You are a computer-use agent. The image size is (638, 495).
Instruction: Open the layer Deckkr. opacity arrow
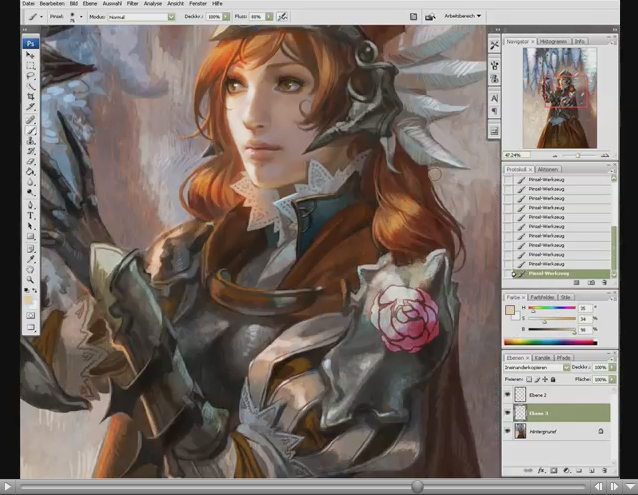612,367
